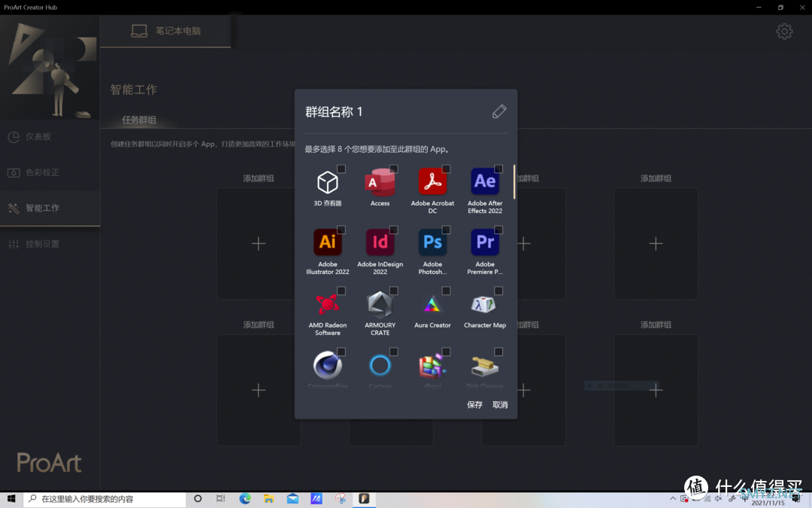The image size is (812, 508).
Task: Click the 群组名称 1 title text
Action: [334, 112]
